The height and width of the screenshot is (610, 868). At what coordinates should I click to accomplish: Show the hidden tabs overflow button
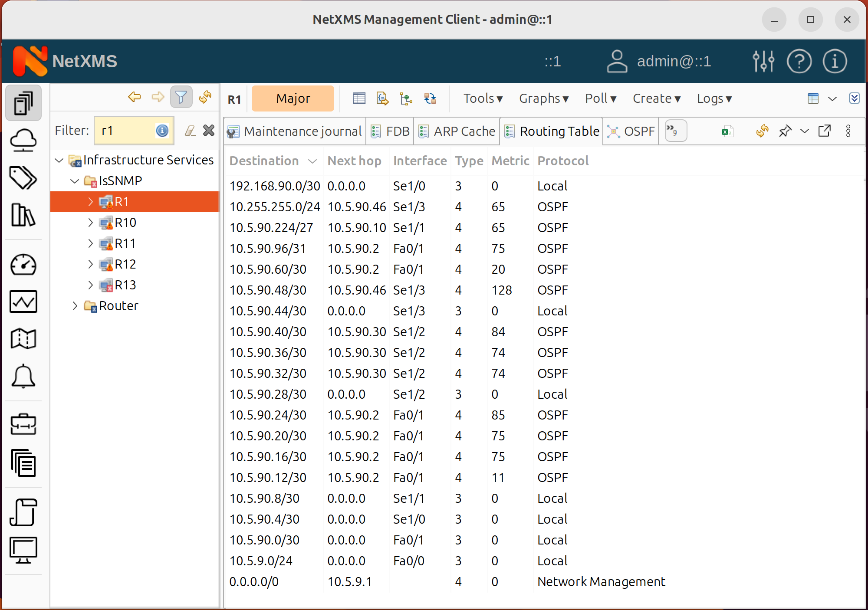(675, 131)
